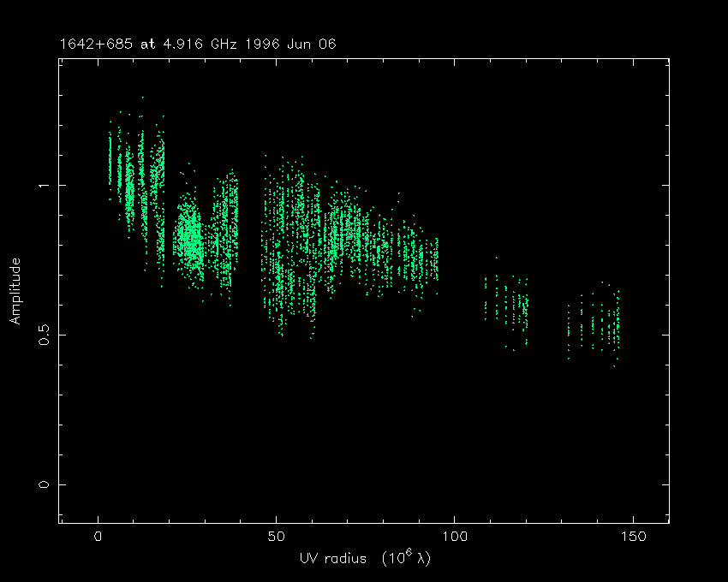Click the x-axis tick label "100"
The image size is (728, 582).
point(454,537)
